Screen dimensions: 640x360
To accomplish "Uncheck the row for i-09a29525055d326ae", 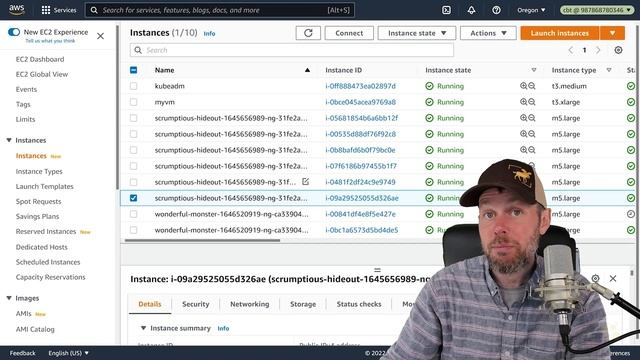I will pos(133,198).
